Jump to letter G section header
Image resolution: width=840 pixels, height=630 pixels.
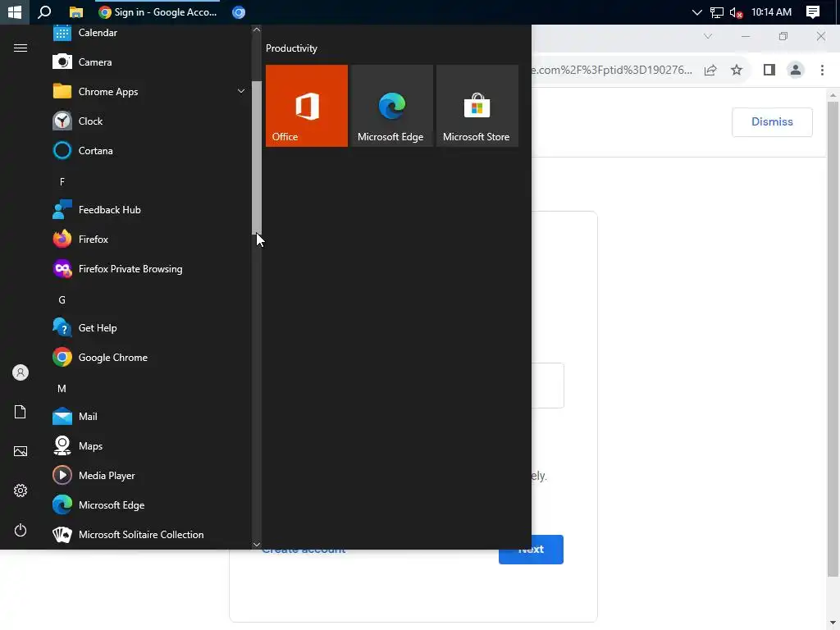(x=62, y=300)
